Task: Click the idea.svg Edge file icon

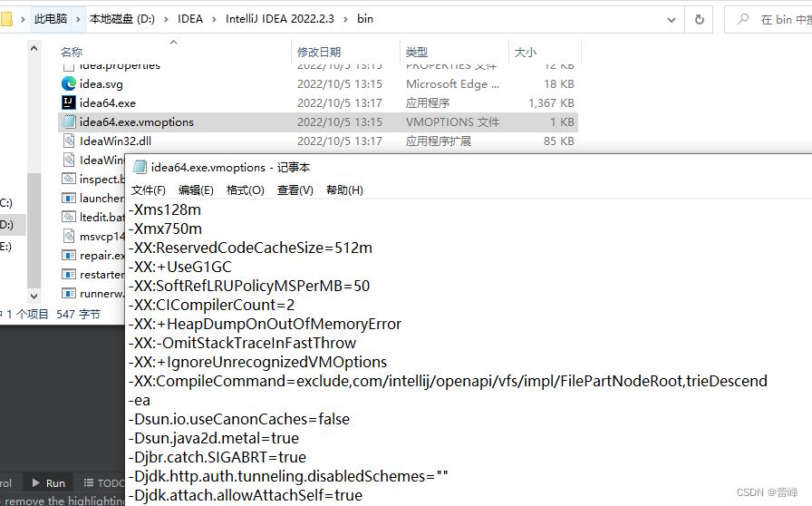Action: 68,83
